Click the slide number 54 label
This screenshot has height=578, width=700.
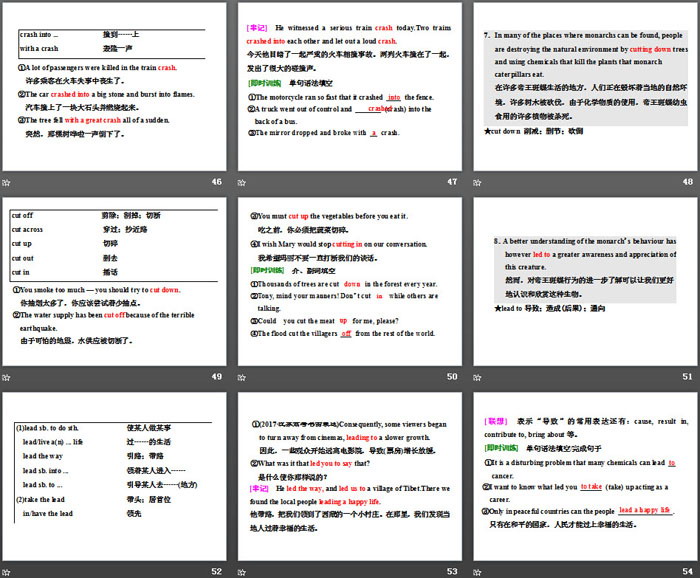(686, 571)
